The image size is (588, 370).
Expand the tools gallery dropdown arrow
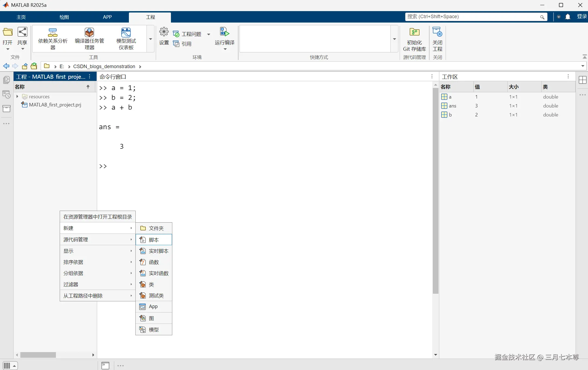(151, 39)
